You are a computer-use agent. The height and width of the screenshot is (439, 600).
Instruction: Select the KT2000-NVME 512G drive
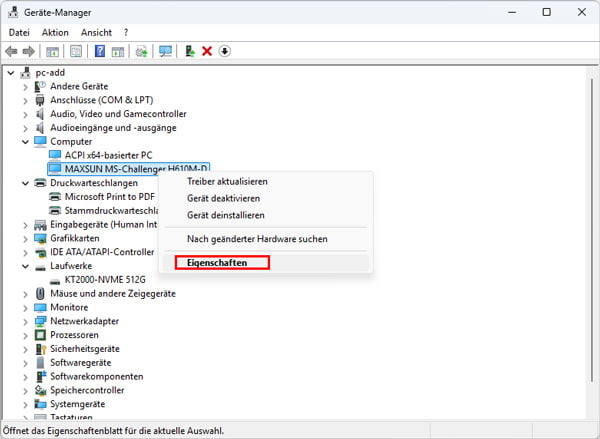click(x=107, y=280)
